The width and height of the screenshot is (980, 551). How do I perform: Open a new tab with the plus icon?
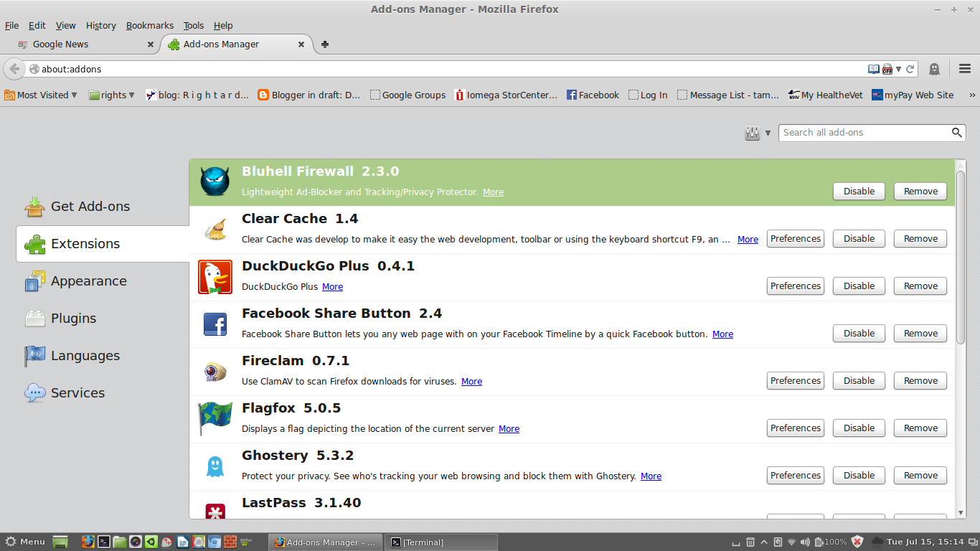(x=325, y=44)
